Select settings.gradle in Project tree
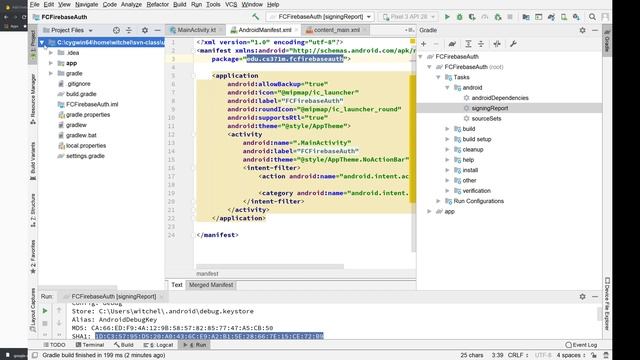This screenshot has width=640, height=360. [85, 156]
